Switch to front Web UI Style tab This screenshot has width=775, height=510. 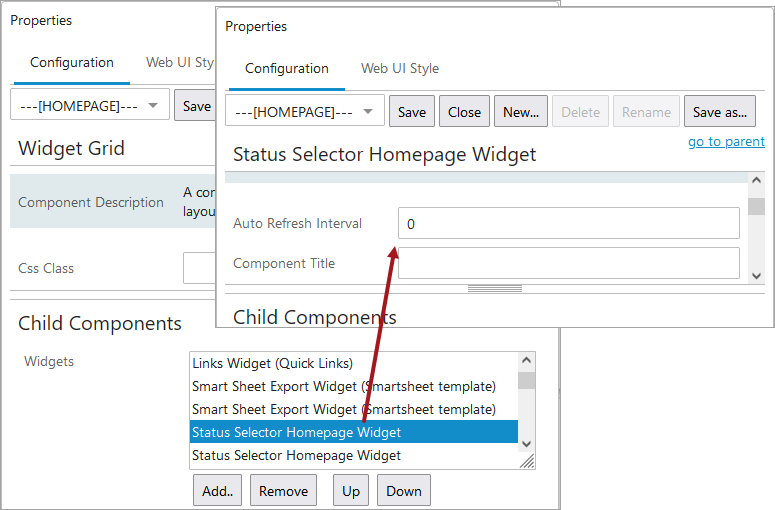click(x=399, y=68)
